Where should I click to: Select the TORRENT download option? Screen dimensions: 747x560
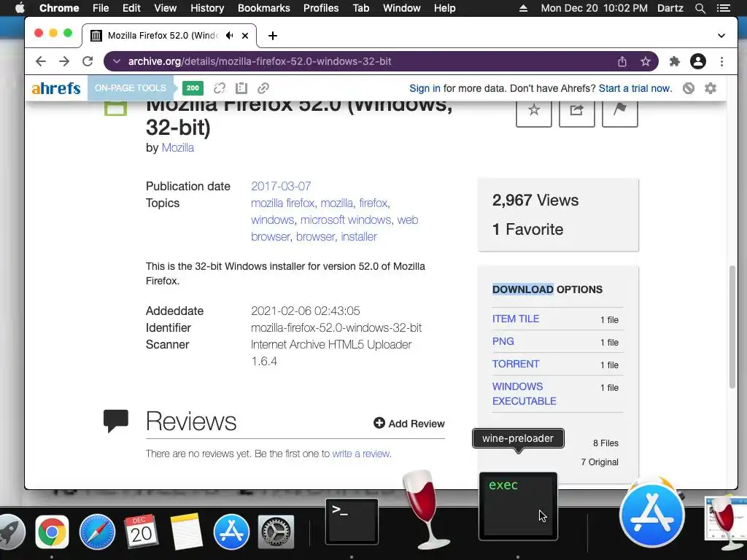pos(516,364)
